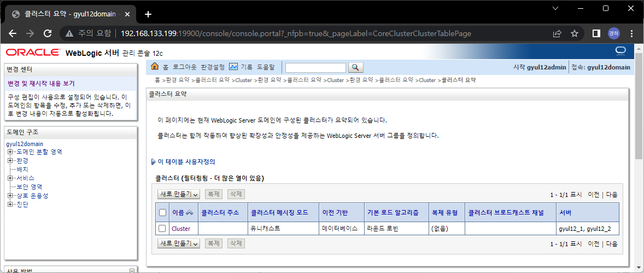Click the record (기록) chart icon

click(x=233, y=67)
